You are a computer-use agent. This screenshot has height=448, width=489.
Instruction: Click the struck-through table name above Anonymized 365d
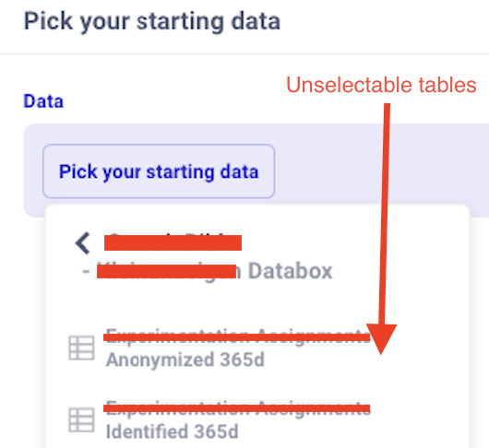(237, 337)
